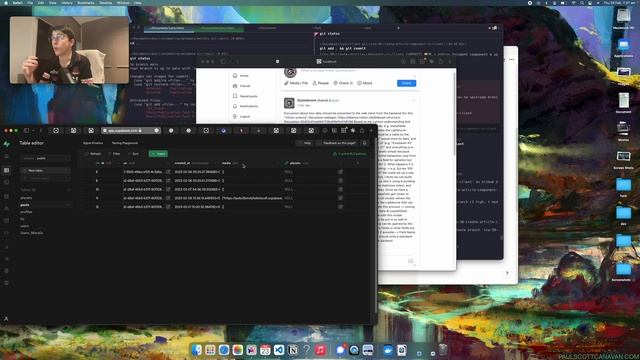Viewport: 640px width, 360px height.
Task: Open Finder from the Dock
Action: pos(197,350)
